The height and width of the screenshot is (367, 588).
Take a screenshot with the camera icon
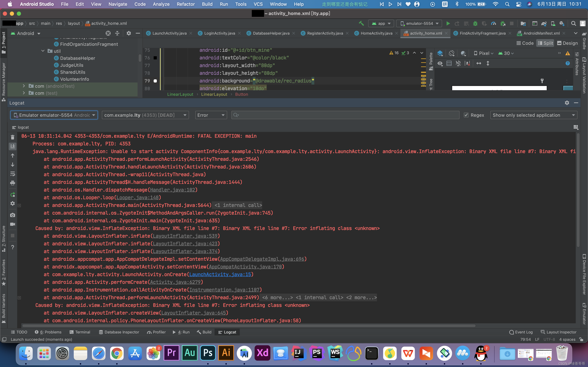(13, 215)
